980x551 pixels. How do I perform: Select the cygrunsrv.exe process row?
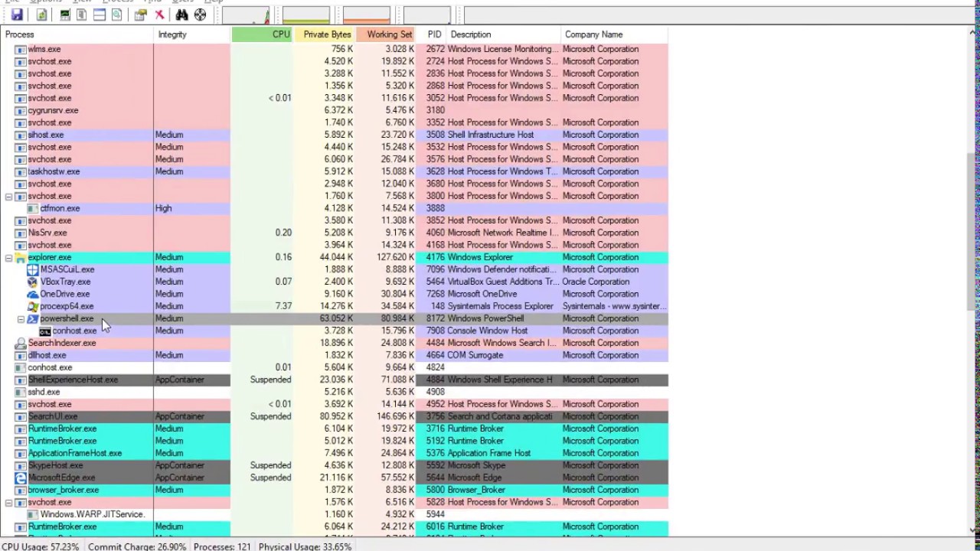point(334,110)
